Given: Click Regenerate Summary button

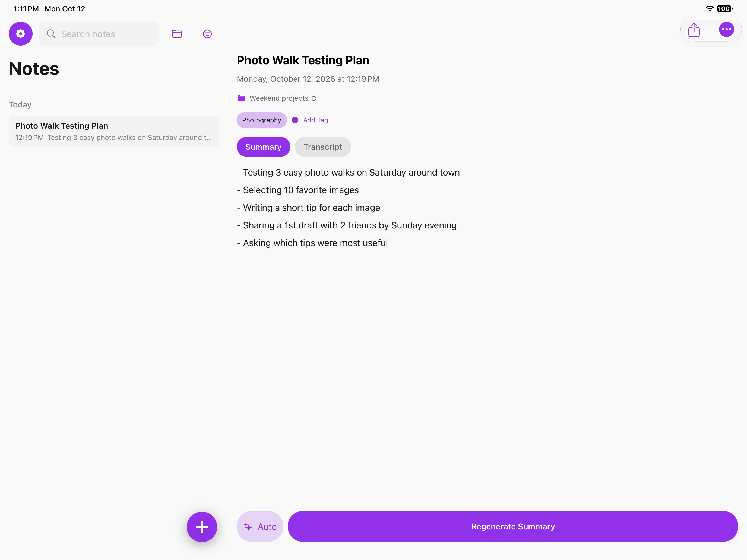Looking at the screenshot, I should point(513,526).
